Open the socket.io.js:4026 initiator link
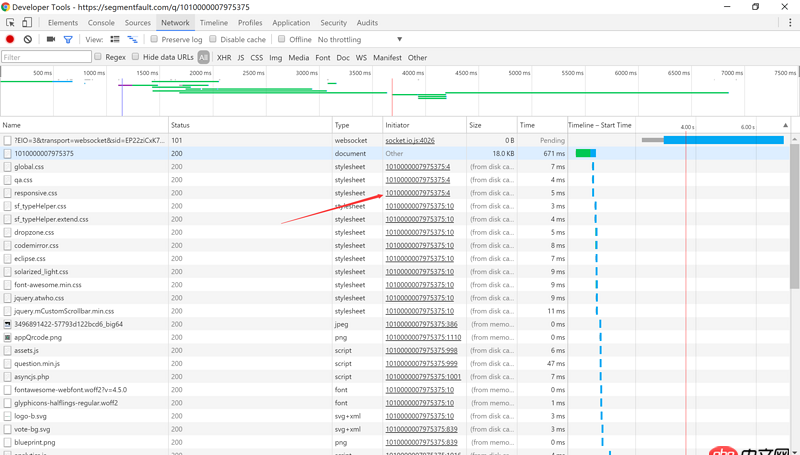800x455 pixels. click(x=410, y=141)
